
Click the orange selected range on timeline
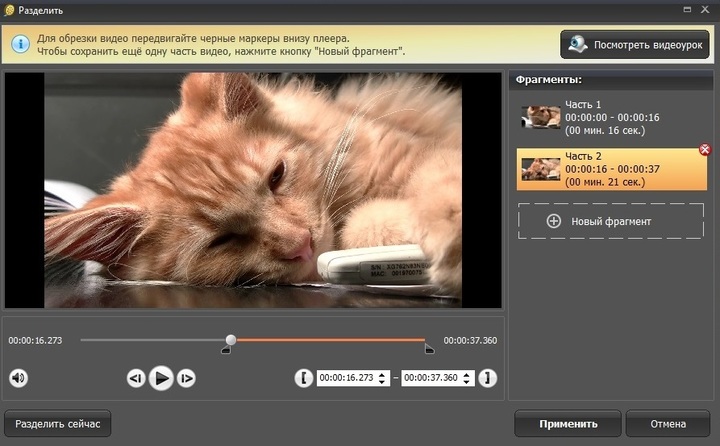pyautogui.click(x=331, y=340)
